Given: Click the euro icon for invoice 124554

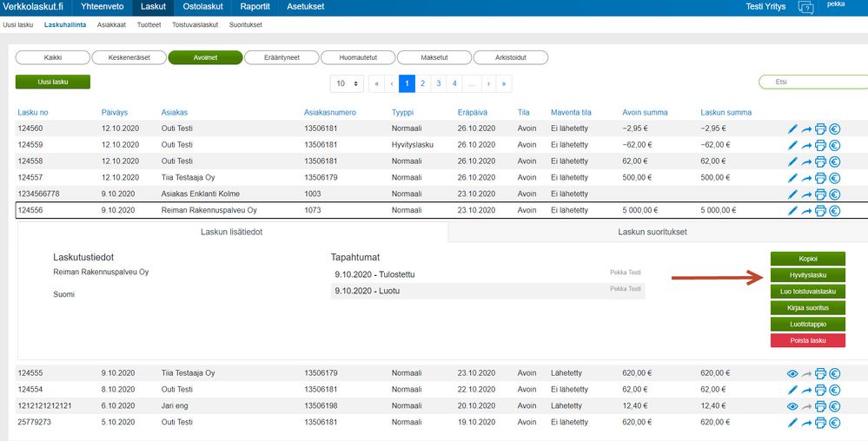Looking at the screenshot, I should point(835,390).
